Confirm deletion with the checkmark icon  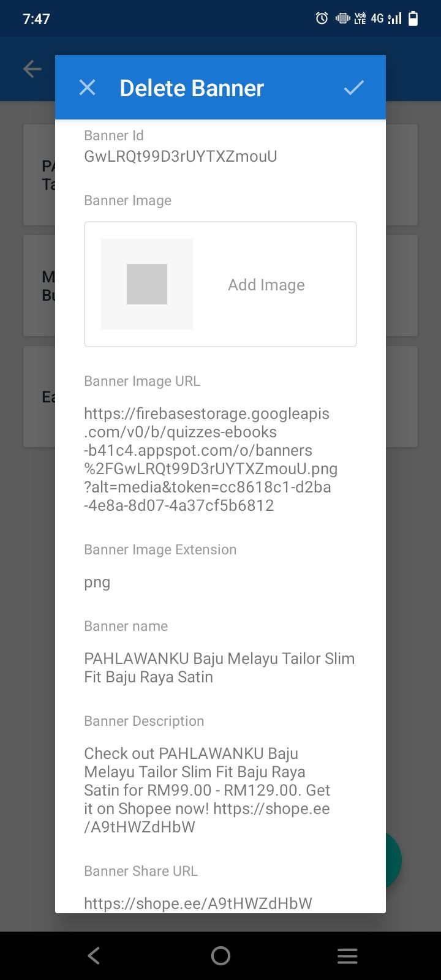(354, 88)
